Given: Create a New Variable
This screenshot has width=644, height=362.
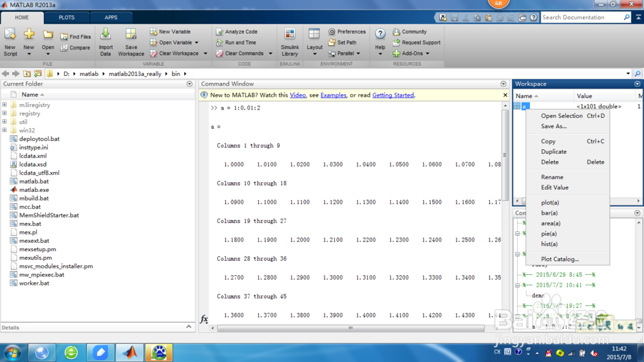Looking at the screenshot, I should click(x=170, y=32).
